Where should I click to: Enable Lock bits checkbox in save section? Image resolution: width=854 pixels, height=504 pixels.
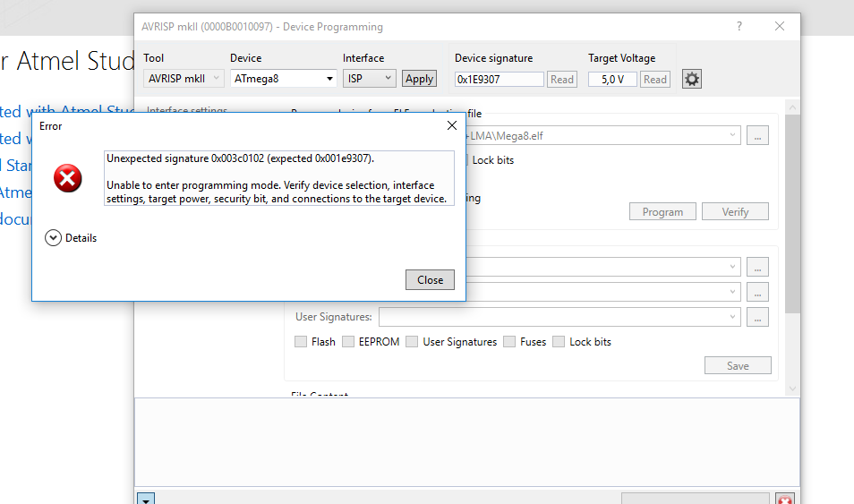click(559, 342)
